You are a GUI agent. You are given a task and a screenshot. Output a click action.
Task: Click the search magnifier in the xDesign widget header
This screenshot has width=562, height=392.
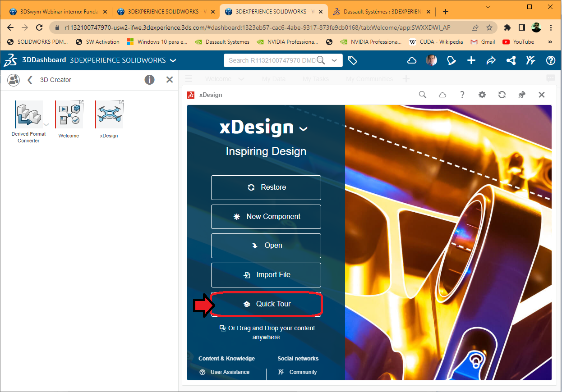tap(423, 95)
